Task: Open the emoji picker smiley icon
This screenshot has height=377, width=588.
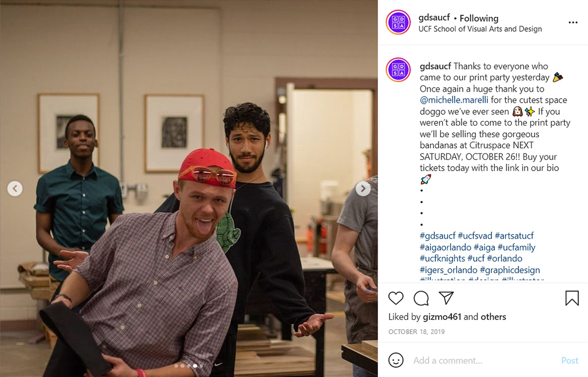Action: click(x=396, y=360)
